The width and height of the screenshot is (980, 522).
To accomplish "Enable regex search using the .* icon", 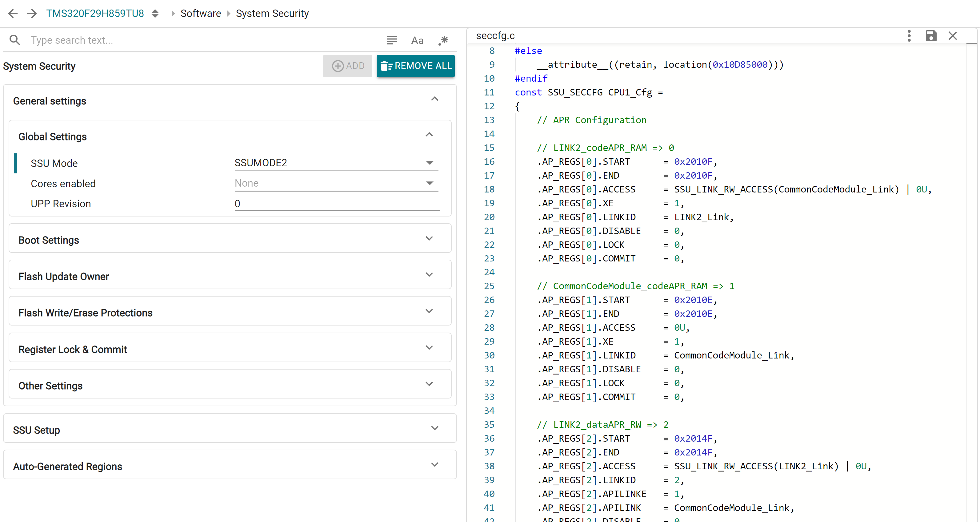I will 443,40.
